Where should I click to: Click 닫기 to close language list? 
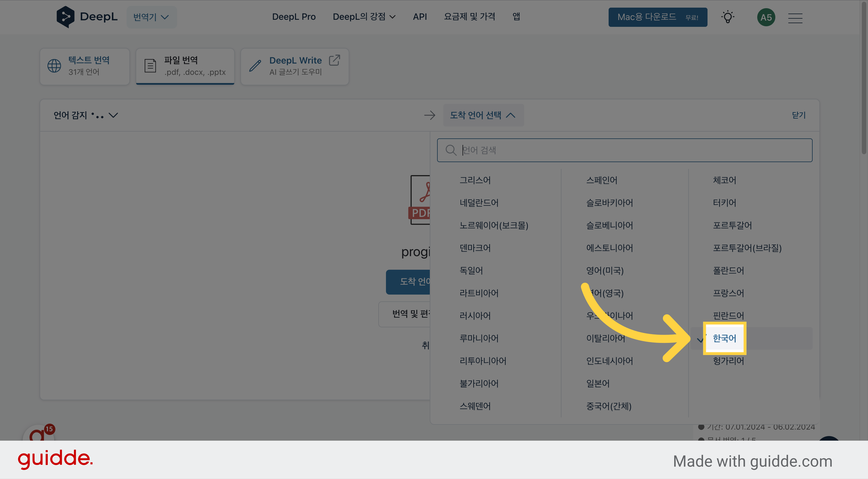tap(798, 115)
